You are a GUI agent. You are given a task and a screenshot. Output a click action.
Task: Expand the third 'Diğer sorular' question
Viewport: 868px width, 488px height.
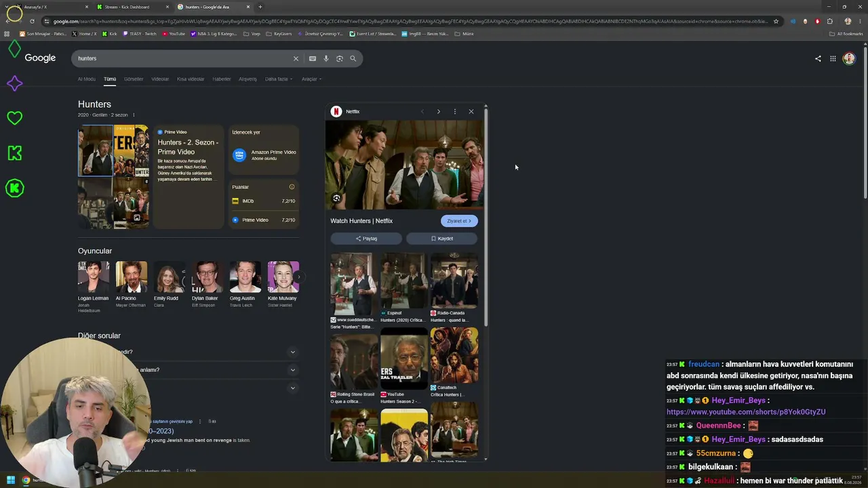click(x=293, y=388)
